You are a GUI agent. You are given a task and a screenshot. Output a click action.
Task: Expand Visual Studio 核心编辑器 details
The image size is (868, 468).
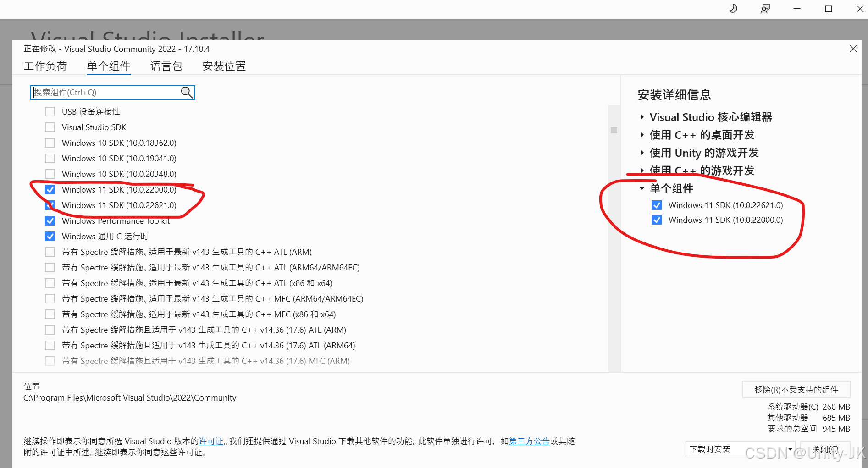[642, 117]
